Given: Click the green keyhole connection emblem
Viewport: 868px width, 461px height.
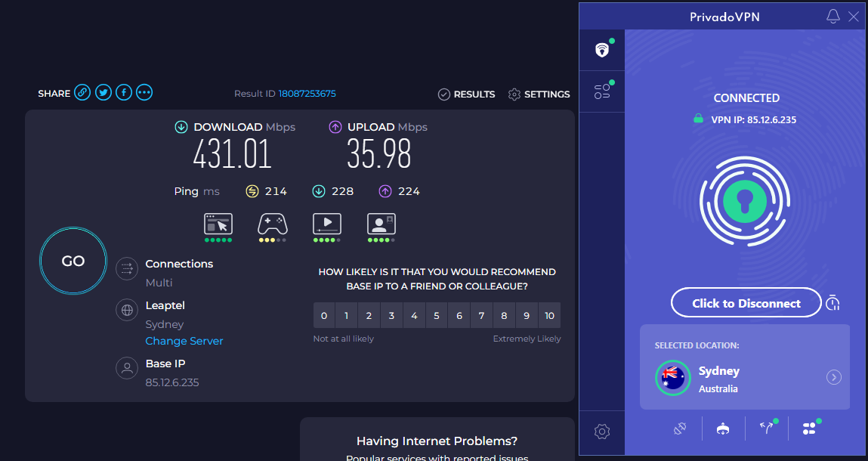Looking at the screenshot, I should (745, 201).
